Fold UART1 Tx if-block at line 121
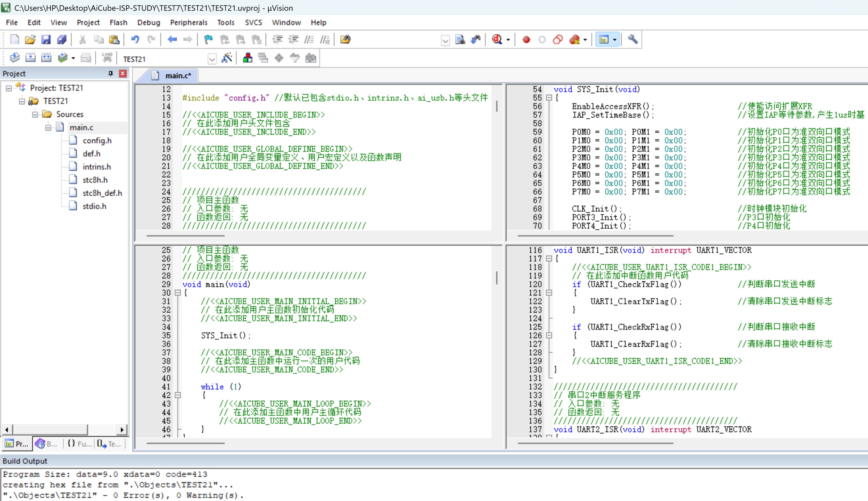The width and height of the screenshot is (868, 501). [549, 293]
